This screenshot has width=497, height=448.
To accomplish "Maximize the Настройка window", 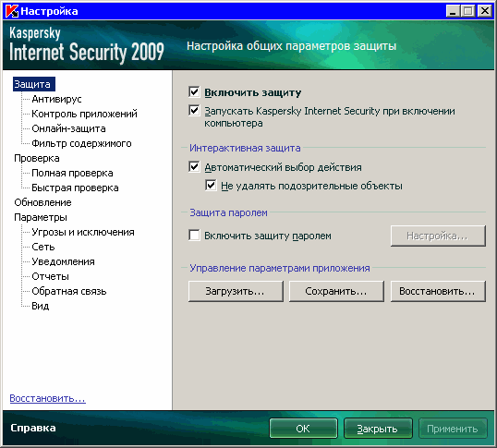I will click(468, 11).
